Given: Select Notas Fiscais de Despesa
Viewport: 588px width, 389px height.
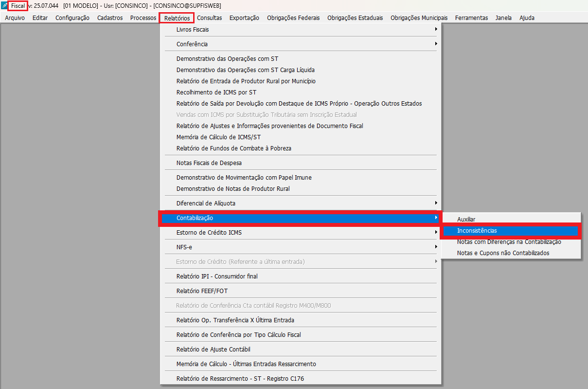Looking at the screenshot, I should pyautogui.click(x=301, y=163).
